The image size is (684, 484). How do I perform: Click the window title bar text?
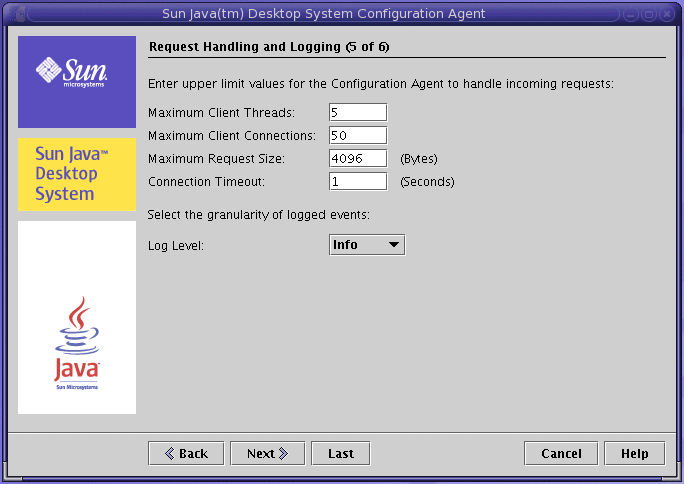pos(323,14)
